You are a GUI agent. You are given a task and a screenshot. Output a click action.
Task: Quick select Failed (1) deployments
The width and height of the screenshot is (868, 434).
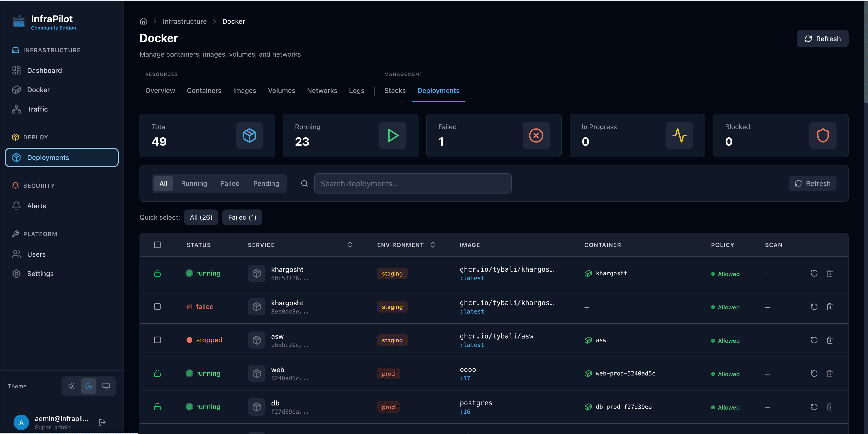coord(242,217)
